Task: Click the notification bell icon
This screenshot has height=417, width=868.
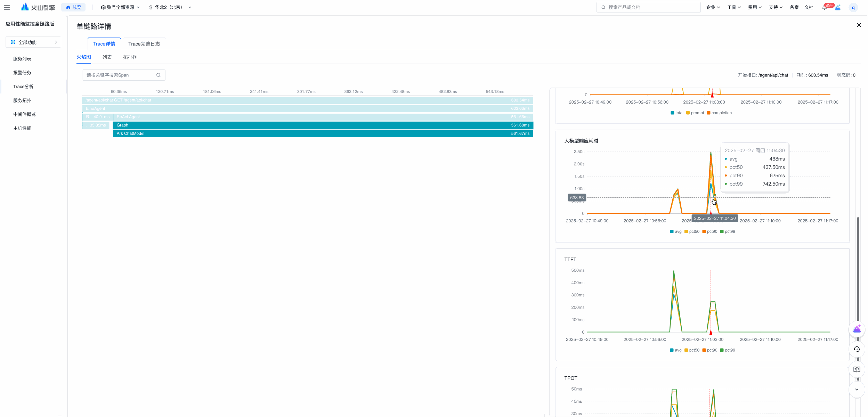Action: pyautogui.click(x=824, y=7)
